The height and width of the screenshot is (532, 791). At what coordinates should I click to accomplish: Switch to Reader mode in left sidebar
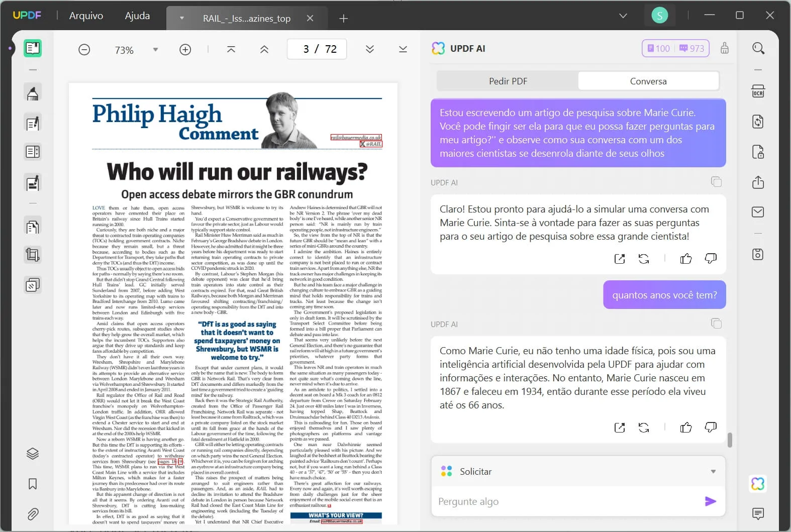coord(33,48)
